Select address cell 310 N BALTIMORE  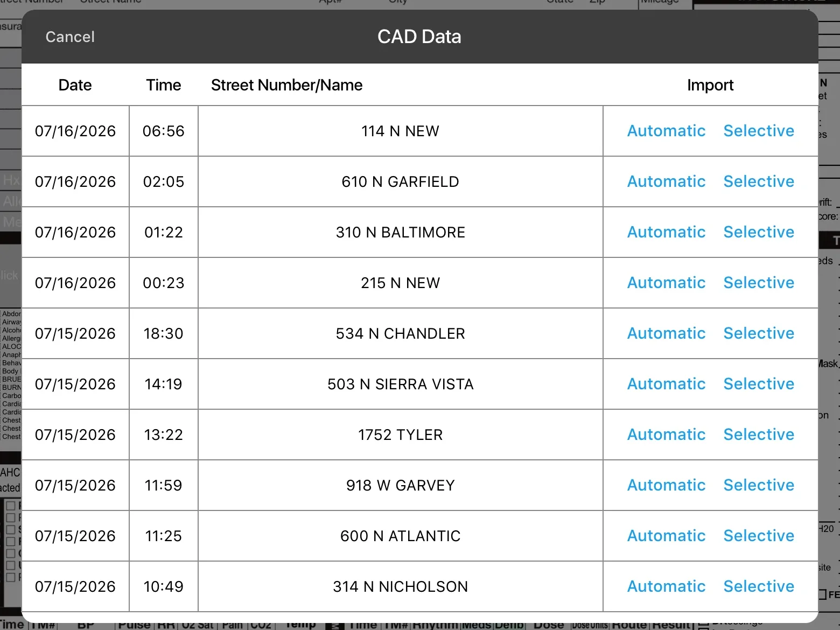click(400, 232)
